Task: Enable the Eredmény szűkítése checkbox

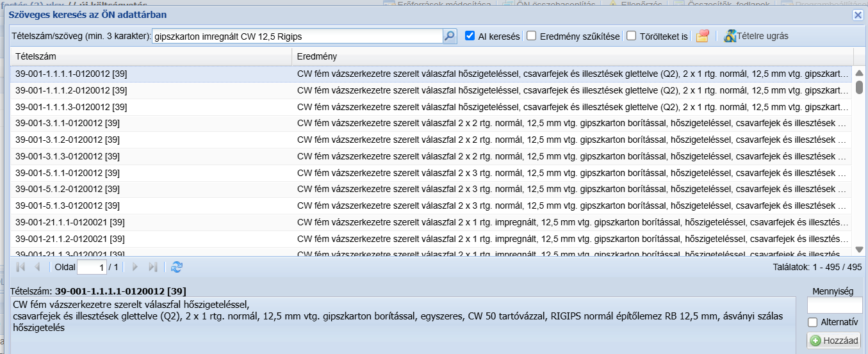Action: click(x=531, y=36)
